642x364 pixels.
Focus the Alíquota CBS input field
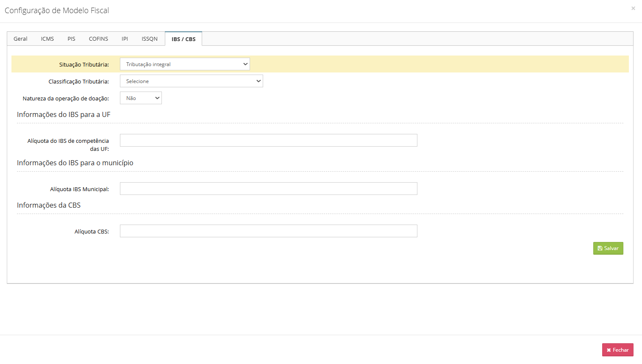pos(268,231)
